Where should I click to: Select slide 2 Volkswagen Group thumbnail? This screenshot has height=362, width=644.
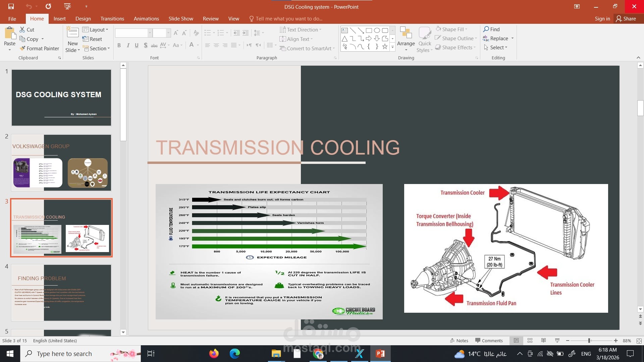61,163
